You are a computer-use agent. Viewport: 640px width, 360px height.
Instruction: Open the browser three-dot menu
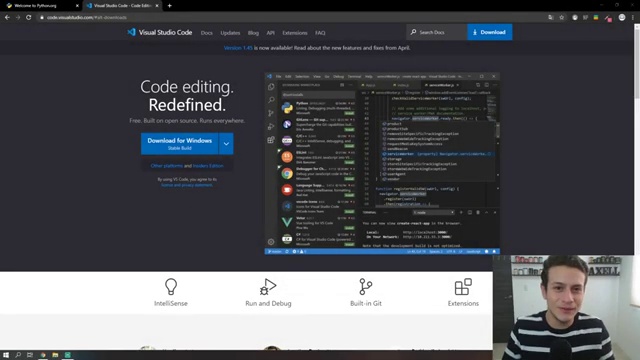point(633,17)
